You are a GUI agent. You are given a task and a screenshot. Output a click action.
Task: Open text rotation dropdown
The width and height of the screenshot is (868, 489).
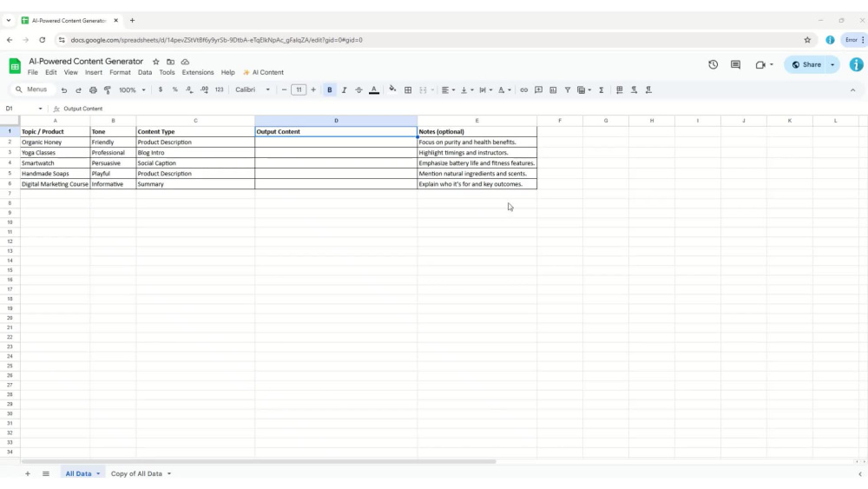click(x=504, y=89)
